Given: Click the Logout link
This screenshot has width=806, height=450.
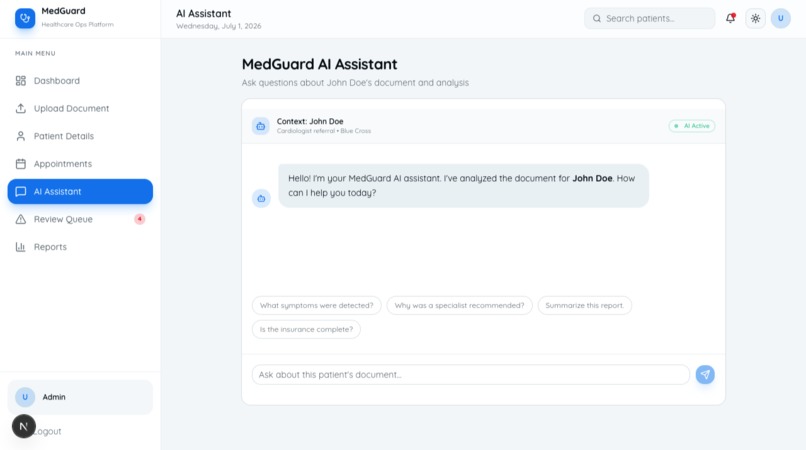Looking at the screenshot, I should tap(47, 431).
